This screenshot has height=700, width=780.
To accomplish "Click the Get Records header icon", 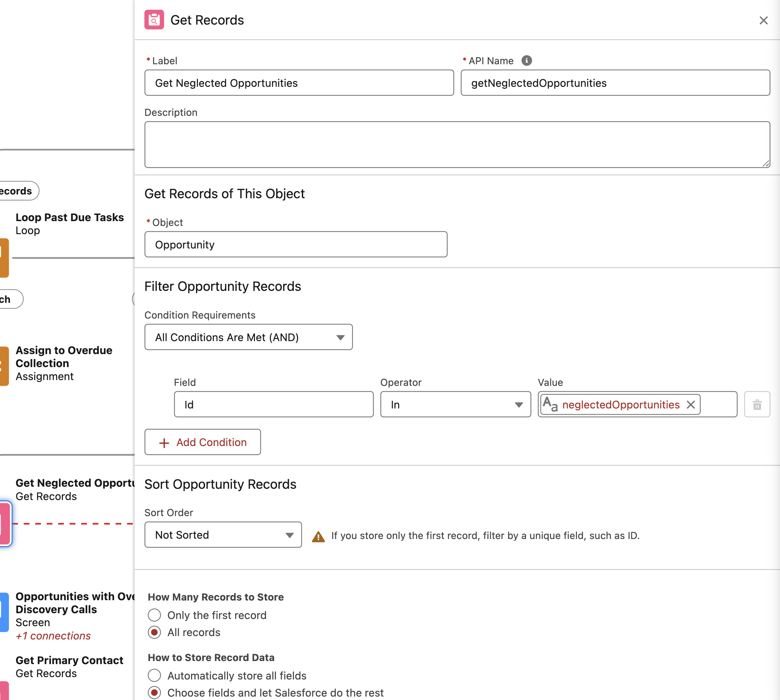I will 154,19.
